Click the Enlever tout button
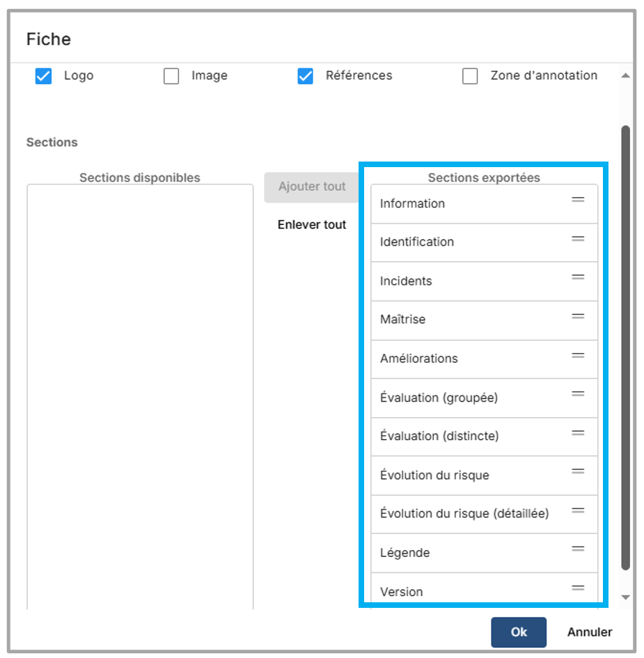Viewport: 644px width, 658px height. (x=312, y=225)
